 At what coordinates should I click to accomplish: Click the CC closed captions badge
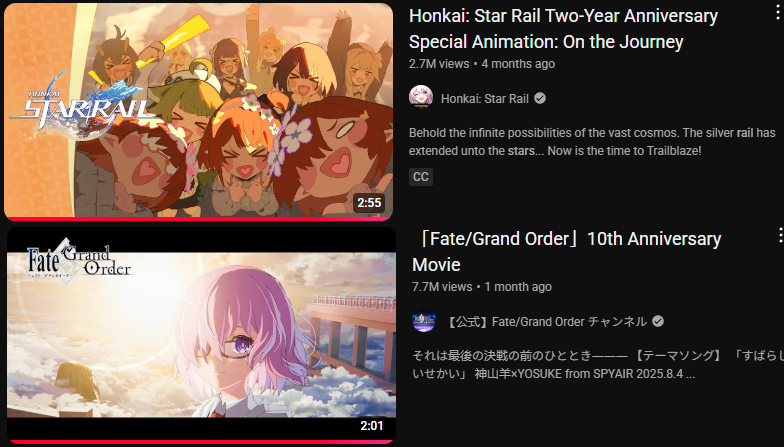pos(421,176)
